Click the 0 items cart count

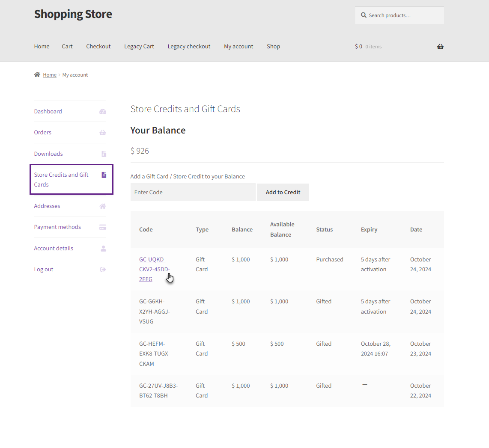pyautogui.click(x=373, y=47)
